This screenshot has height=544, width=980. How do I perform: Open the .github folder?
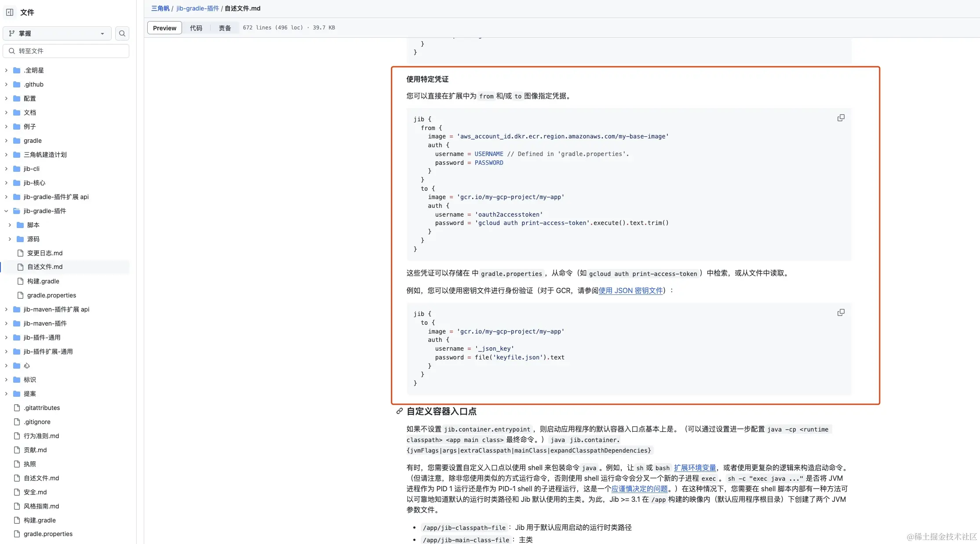(x=33, y=84)
